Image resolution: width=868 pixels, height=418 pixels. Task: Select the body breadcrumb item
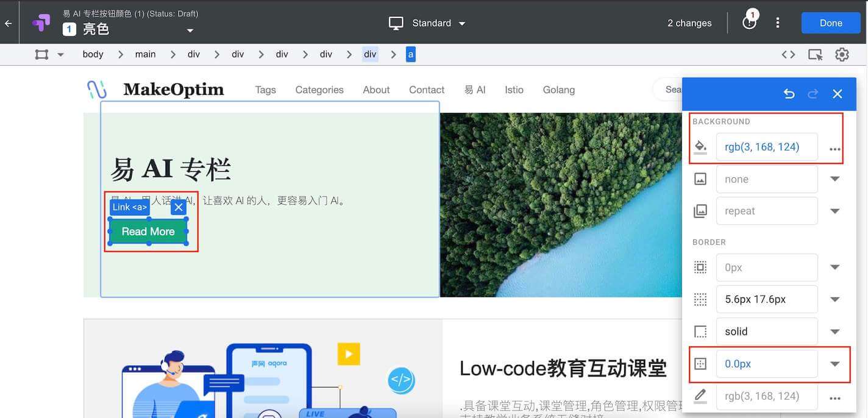93,54
